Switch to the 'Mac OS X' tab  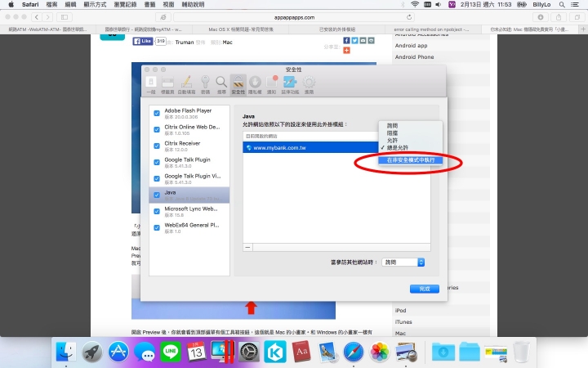pos(241,29)
